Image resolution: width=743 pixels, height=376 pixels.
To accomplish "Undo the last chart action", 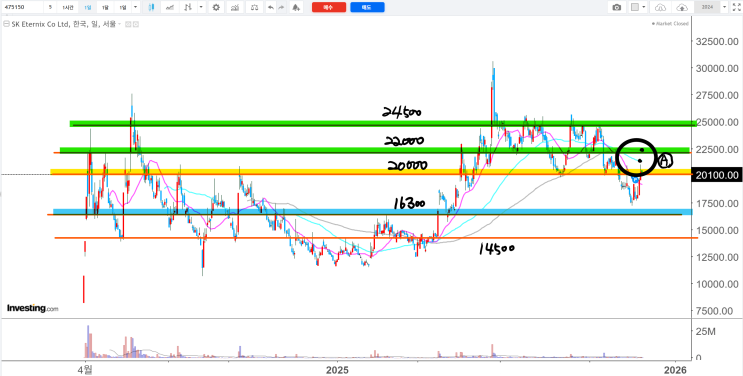I will [271, 7].
